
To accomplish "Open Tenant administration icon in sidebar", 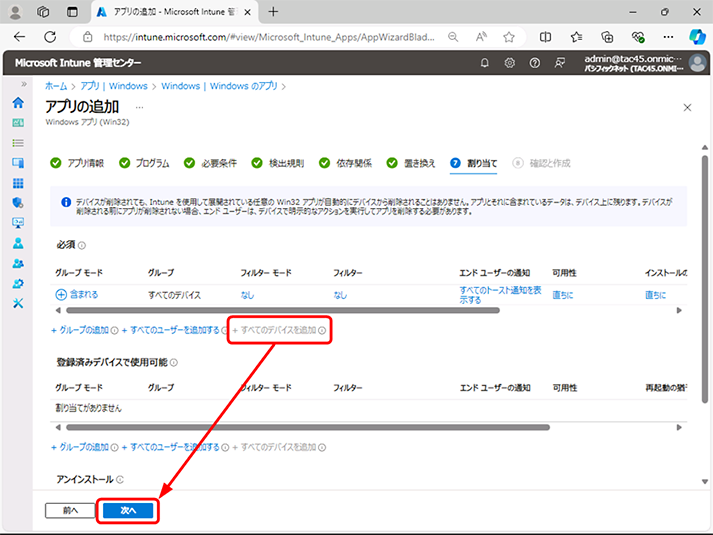I will 18,284.
